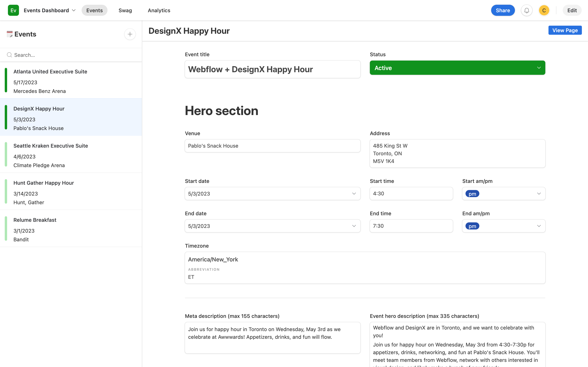This screenshot has height=367, width=588.
Task: Expand the Events Dashboard chevron
Action: 74,10
